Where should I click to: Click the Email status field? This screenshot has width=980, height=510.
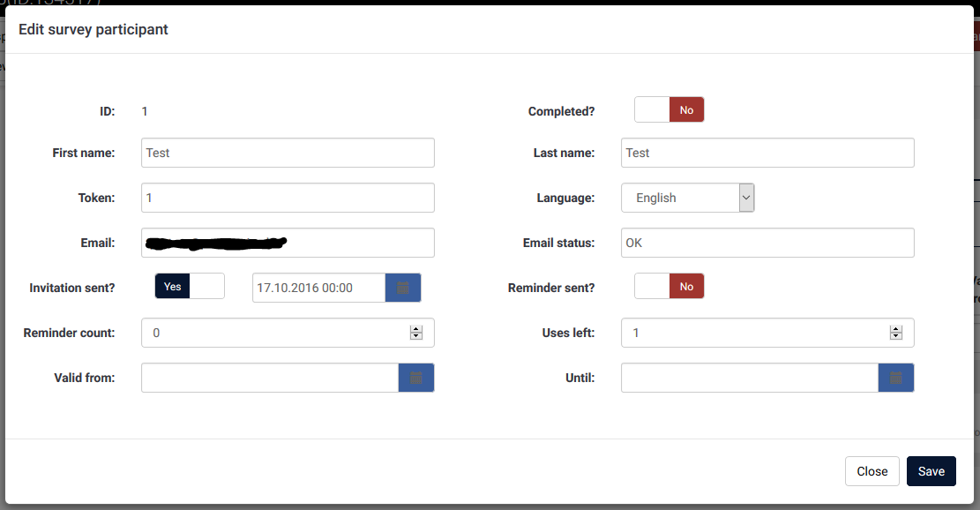coord(767,243)
